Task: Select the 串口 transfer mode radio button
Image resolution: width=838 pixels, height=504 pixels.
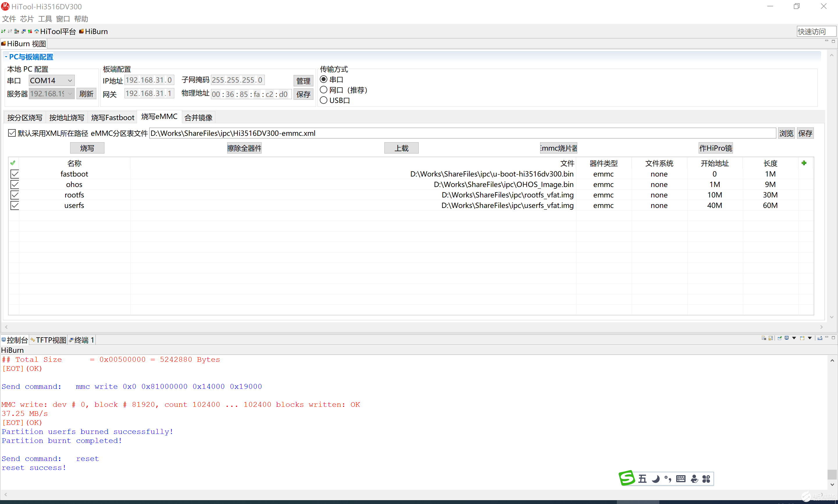Action: coord(324,79)
